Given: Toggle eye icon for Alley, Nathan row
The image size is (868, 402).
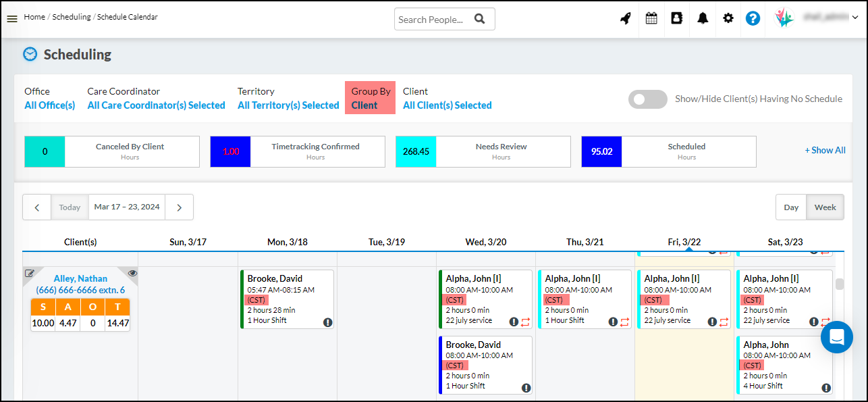Looking at the screenshot, I should [x=132, y=273].
